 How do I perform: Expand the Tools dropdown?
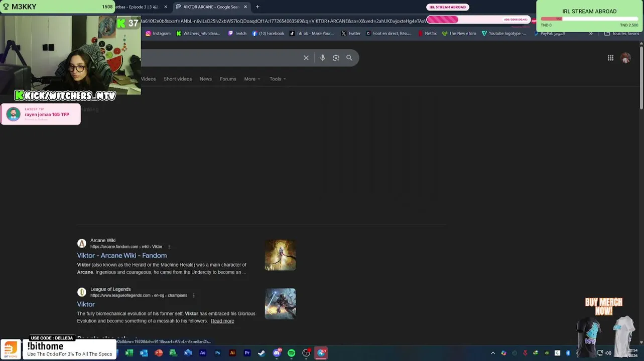(278, 79)
